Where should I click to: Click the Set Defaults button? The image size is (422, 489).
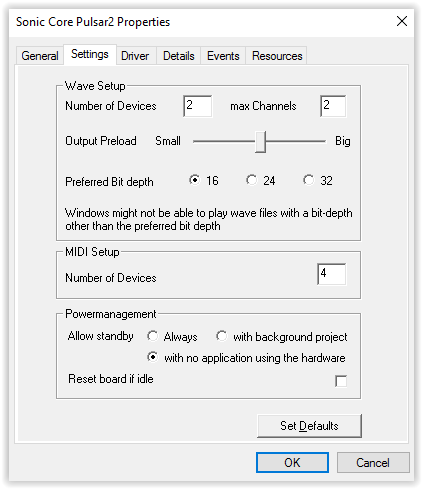coord(309,426)
